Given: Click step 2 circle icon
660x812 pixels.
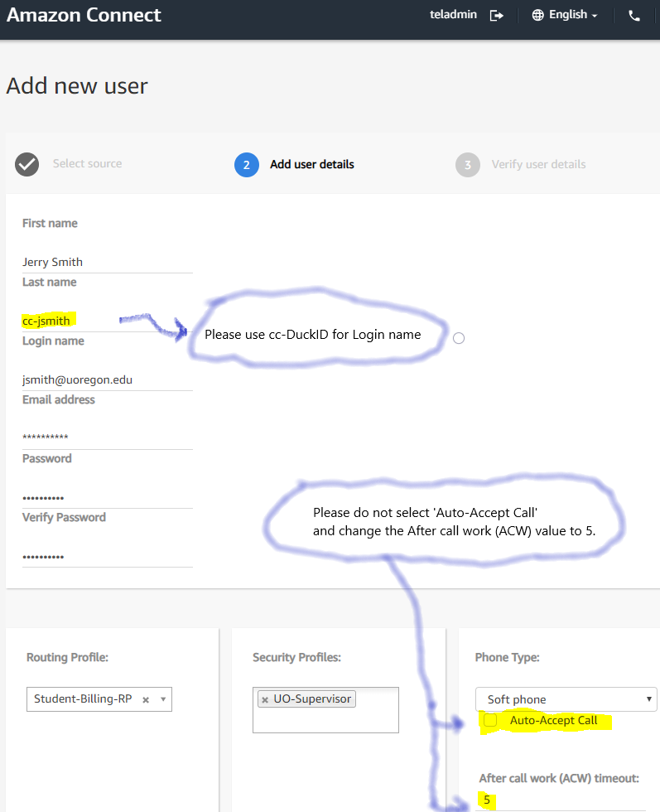Looking at the screenshot, I should point(247,165).
